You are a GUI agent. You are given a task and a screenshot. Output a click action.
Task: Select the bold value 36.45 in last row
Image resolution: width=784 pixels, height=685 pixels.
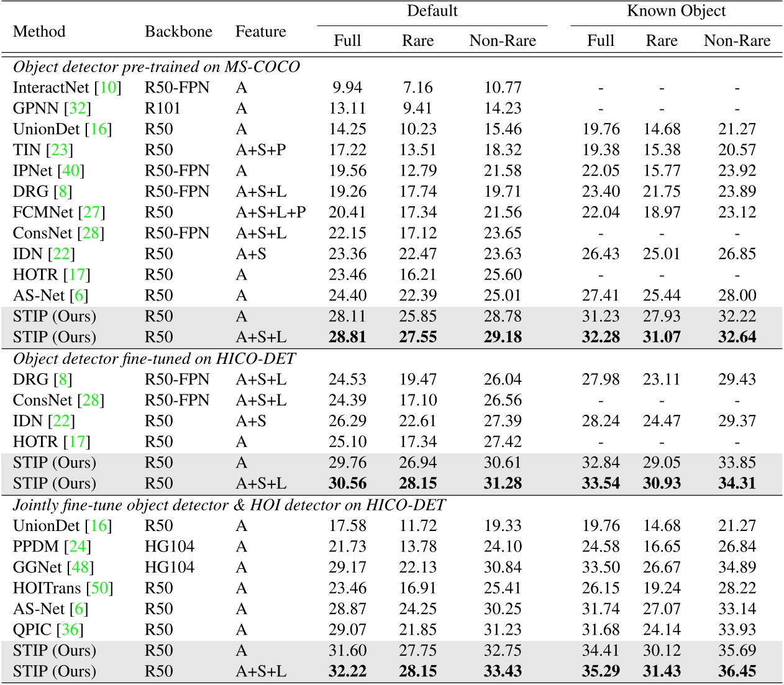pos(737,672)
